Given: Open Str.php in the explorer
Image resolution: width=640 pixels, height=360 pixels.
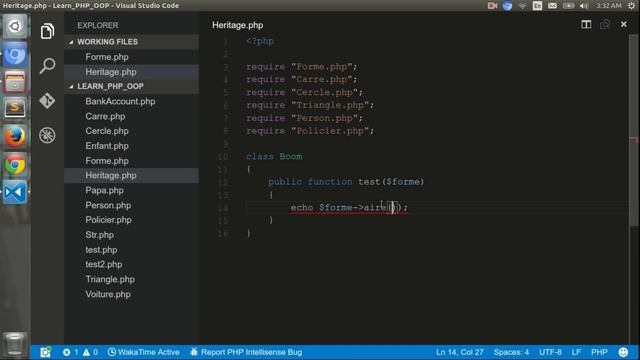Looking at the screenshot, I should 131,235.
